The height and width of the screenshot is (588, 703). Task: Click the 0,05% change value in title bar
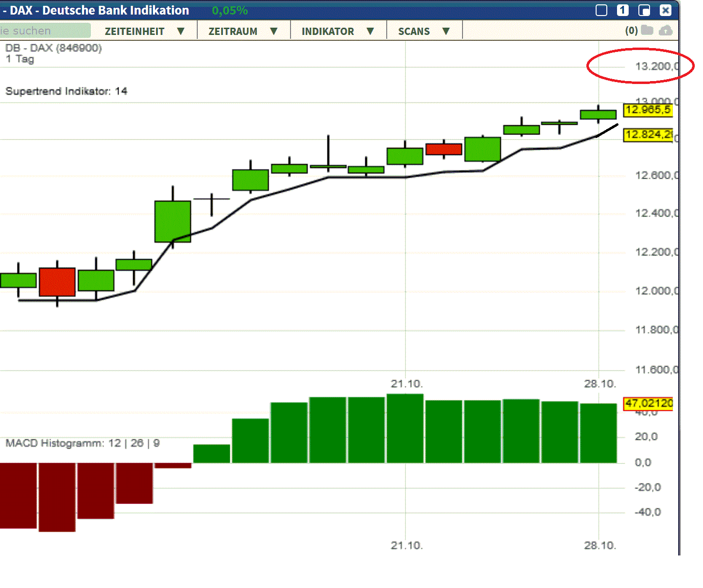[x=230, y=11]
